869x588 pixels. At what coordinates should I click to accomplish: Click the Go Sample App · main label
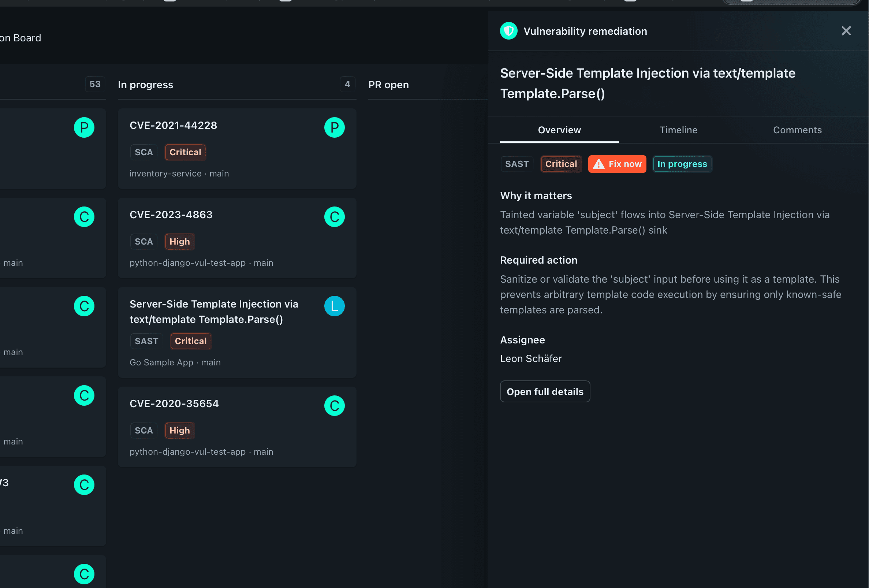[x=175, y=362]
